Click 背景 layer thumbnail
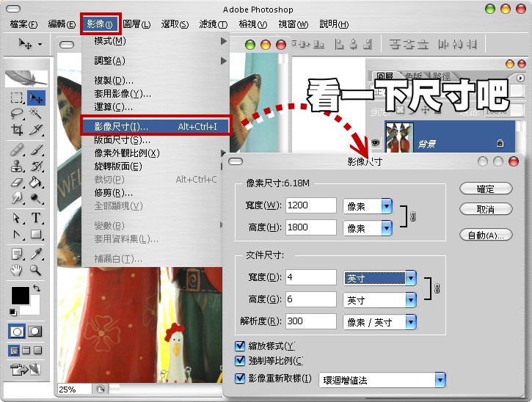 click(399, 137)
